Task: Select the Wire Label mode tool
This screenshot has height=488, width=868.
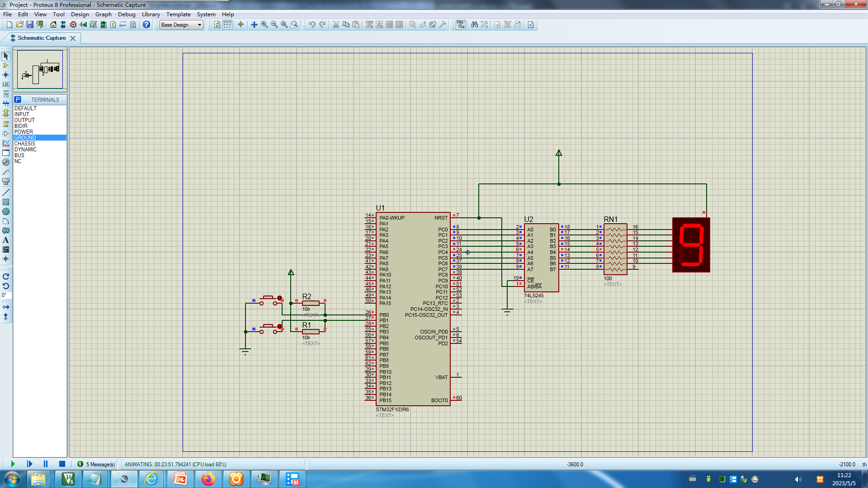Action: click(x=6, y=84)
